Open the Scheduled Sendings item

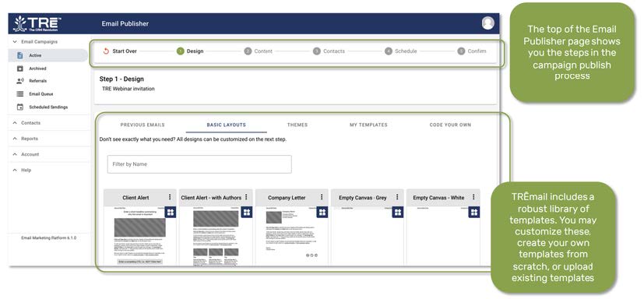click(49, 107)
